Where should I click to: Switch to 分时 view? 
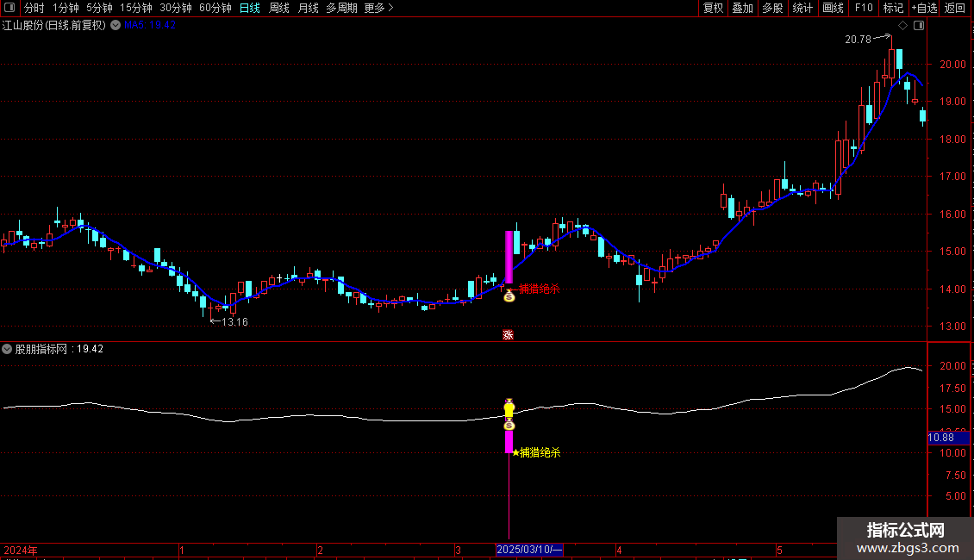[x=34, y=8]
